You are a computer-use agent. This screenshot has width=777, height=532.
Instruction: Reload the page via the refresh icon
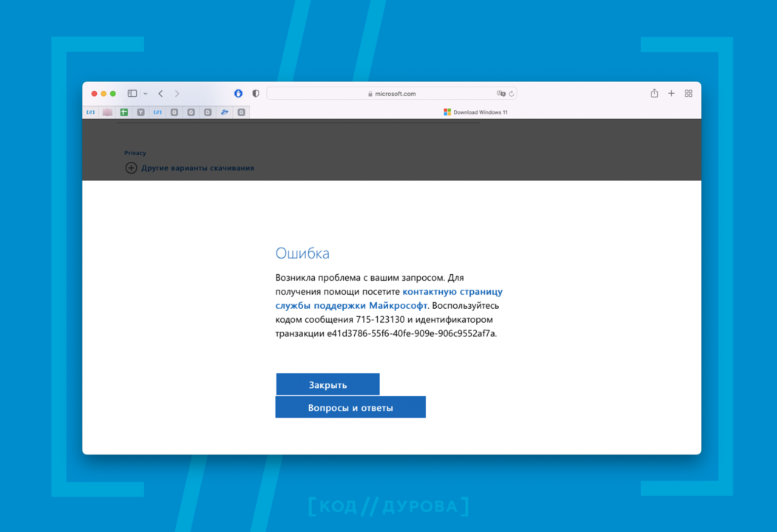pos(512,93)
